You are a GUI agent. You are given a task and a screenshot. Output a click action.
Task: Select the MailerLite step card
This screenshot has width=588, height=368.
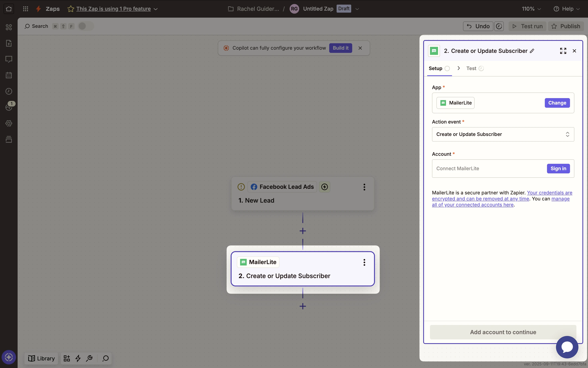[303, 269]
